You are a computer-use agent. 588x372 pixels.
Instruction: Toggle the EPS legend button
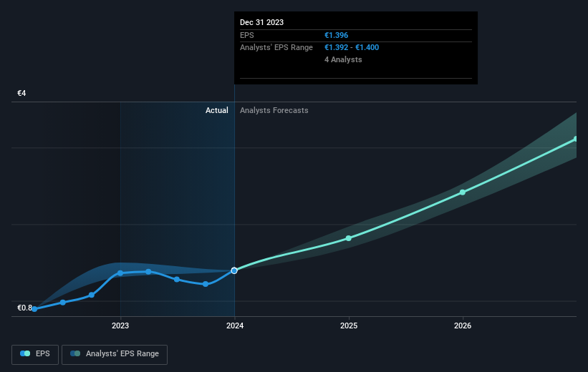35,354
